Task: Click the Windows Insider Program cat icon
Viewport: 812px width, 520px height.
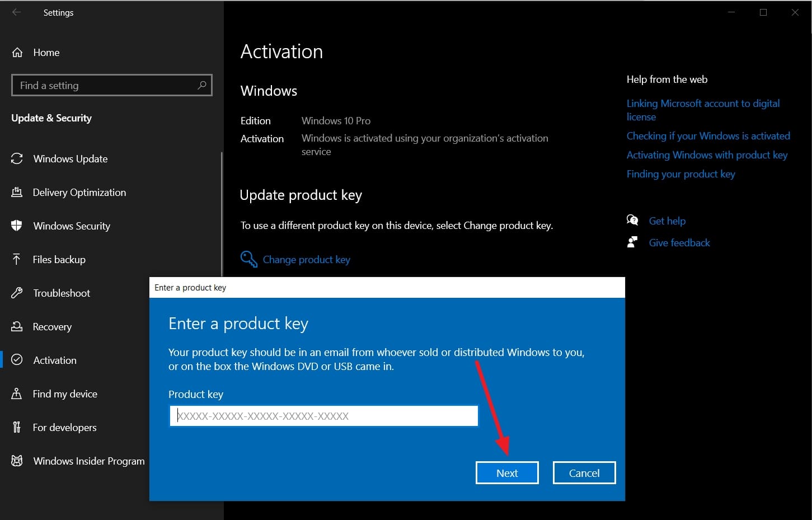Action: click(17, 461)
